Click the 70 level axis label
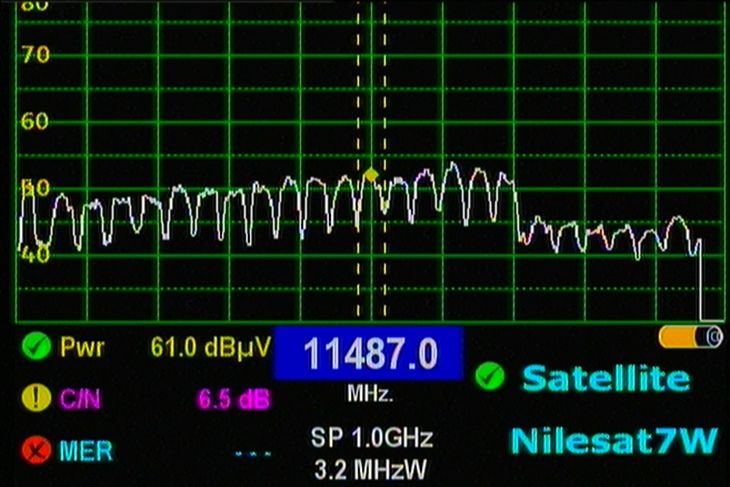The height and width of the screenshot is (487, 730). click(x=35, y=54)
